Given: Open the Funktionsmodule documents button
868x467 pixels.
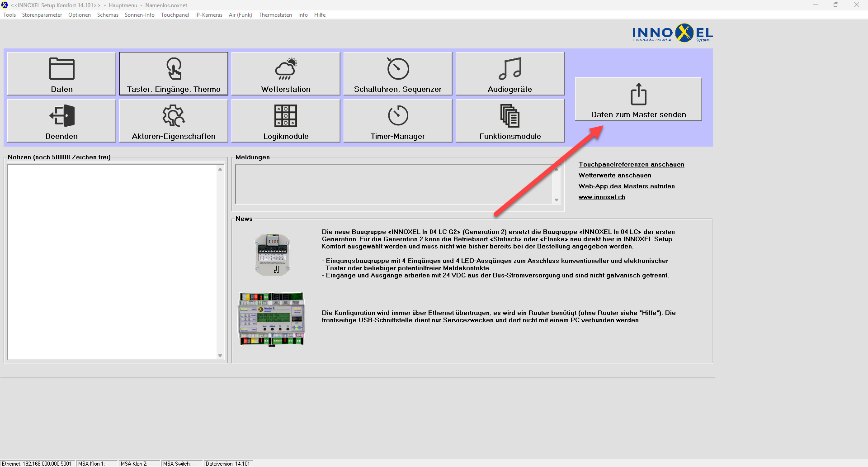Looking at the screenshot, I should [x=510, y=121].
